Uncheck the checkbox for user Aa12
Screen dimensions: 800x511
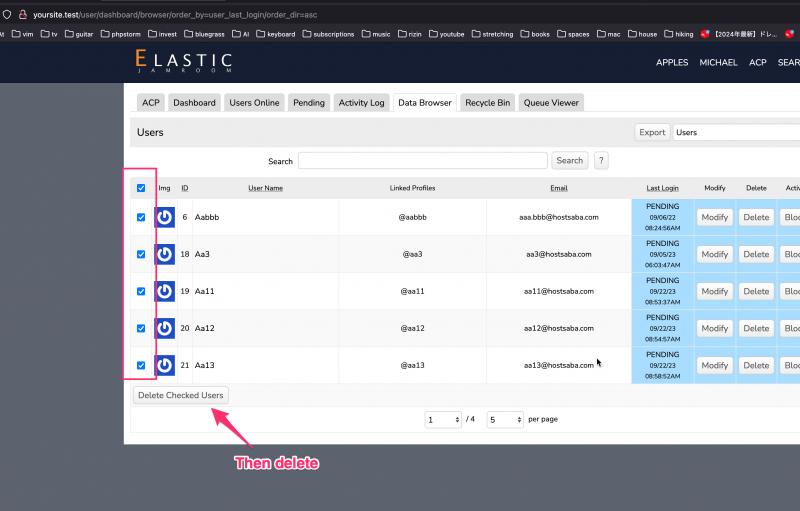[141, 328]
